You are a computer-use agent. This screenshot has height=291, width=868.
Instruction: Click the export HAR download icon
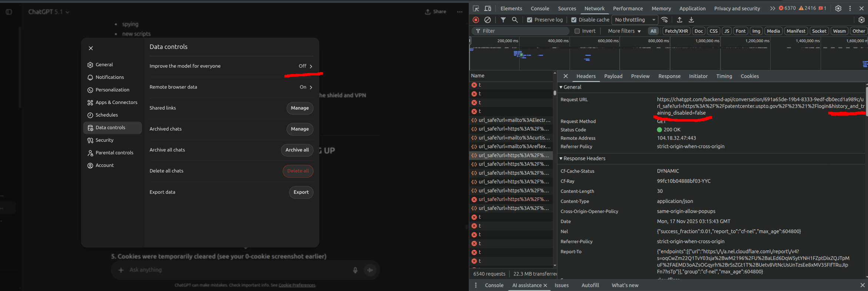coord(691,20)
